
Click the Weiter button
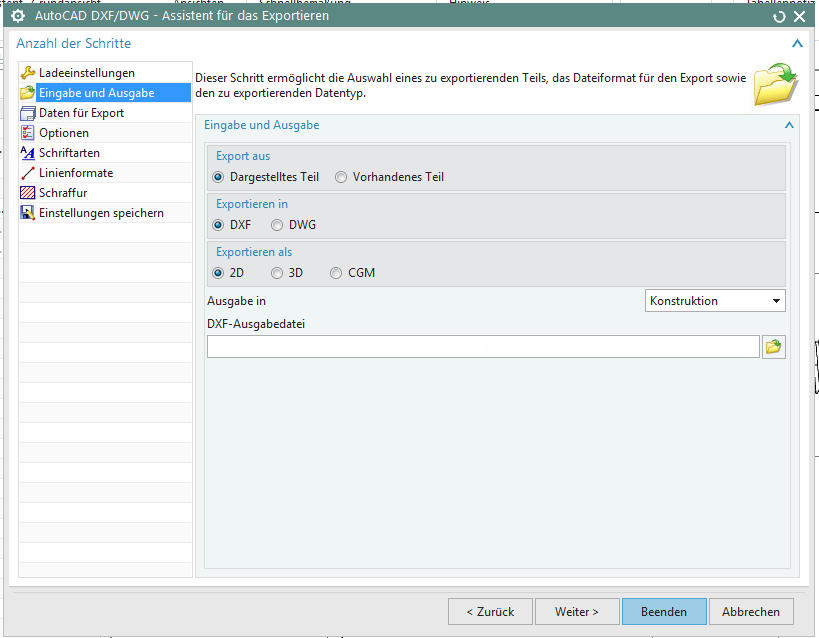(x=577, y=612)
